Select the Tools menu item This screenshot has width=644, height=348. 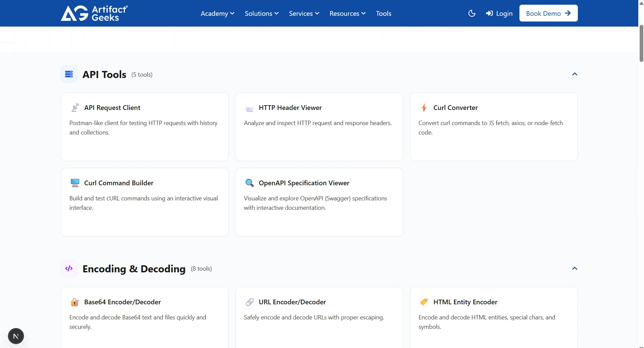point(383,13)
